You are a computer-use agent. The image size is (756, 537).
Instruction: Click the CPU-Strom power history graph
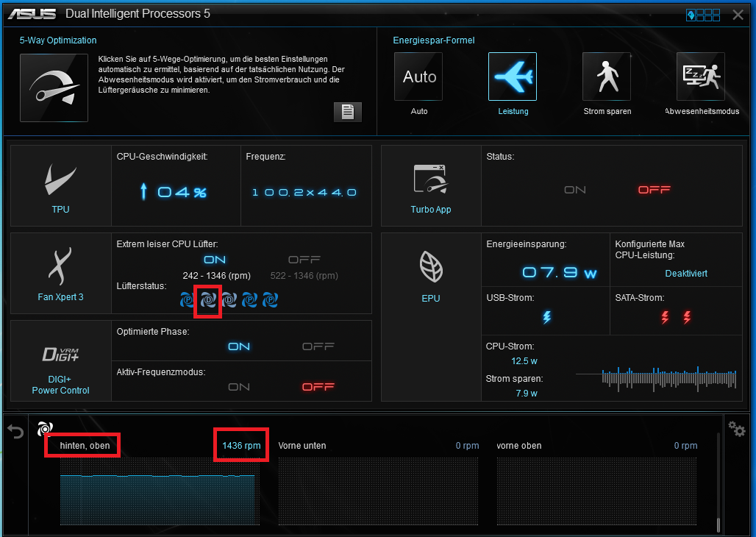(656, 378)
